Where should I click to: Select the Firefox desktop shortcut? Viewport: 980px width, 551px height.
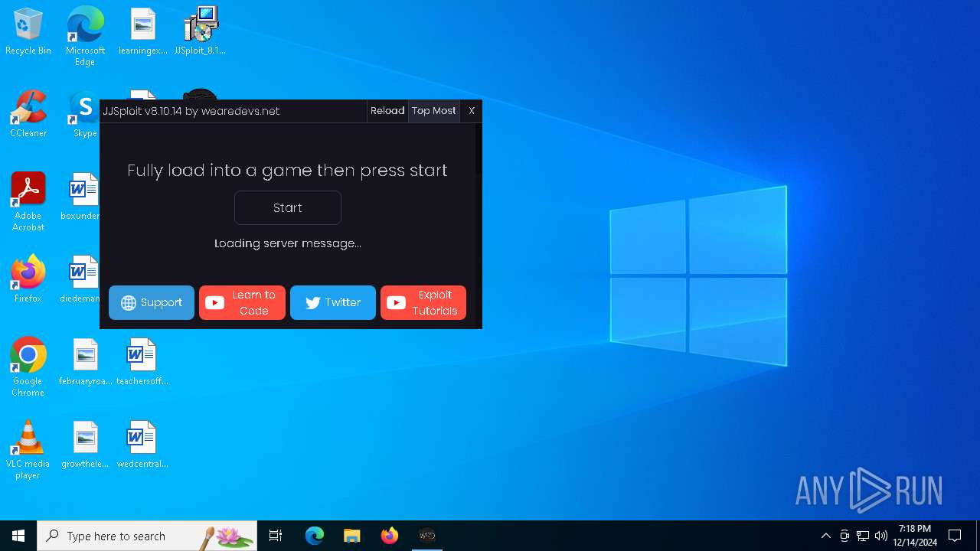tap(28, 280)
